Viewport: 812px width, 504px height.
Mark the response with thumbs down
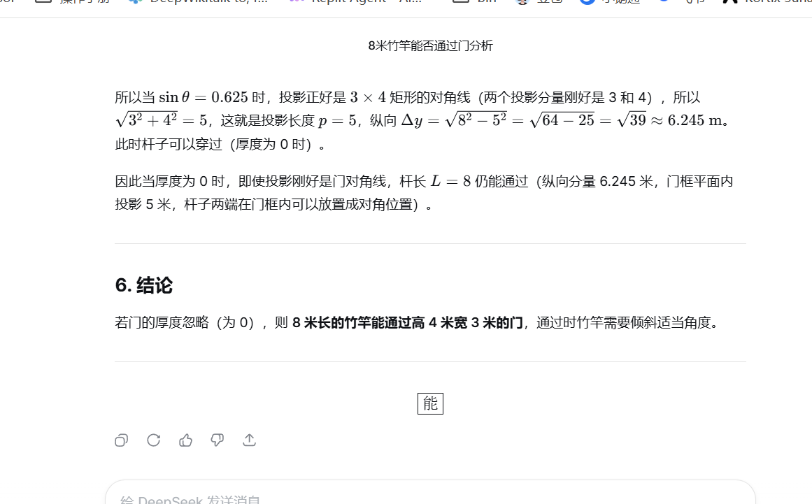point(218,440)
